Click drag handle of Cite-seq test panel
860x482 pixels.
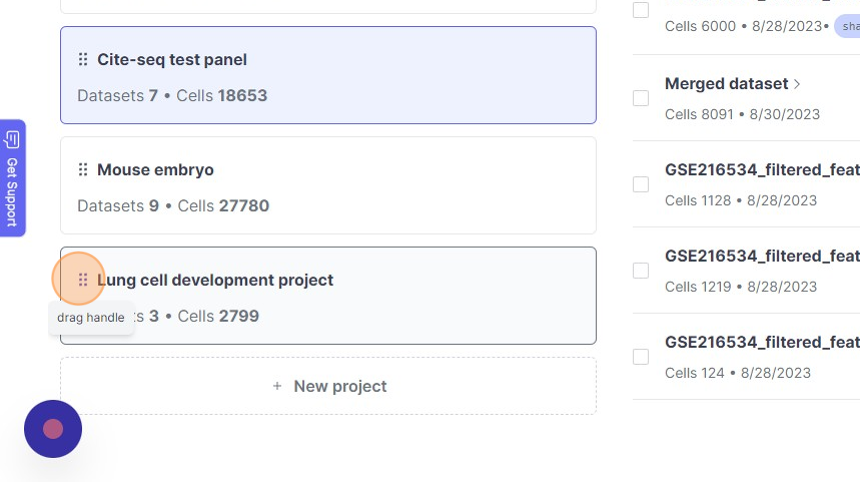[83, 60]
